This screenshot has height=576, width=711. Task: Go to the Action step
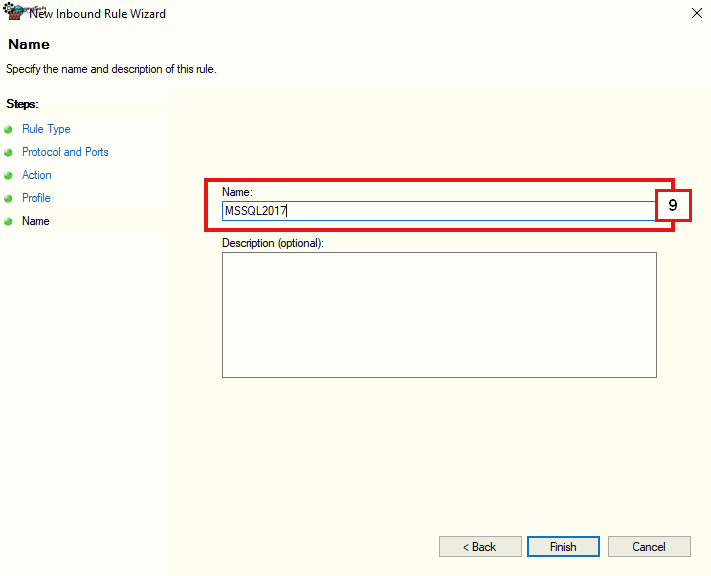(x=37, y=175)
